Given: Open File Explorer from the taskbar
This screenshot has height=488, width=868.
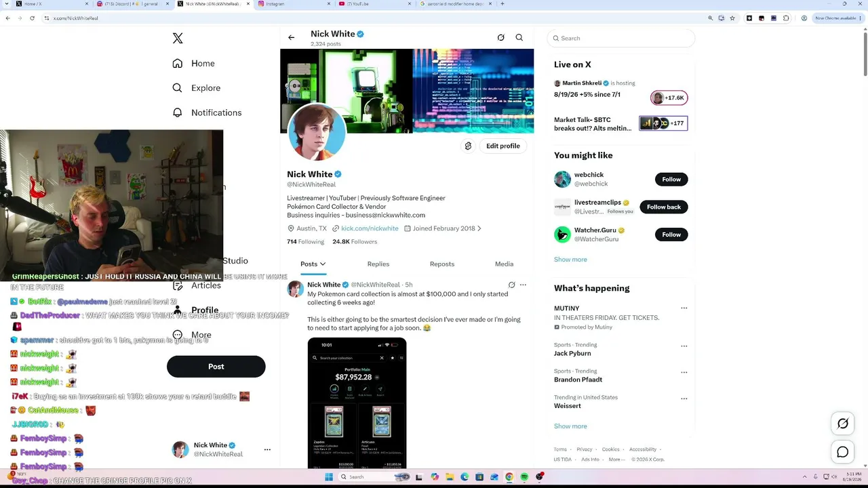Looking at the screenshot, I should point(449,477).
